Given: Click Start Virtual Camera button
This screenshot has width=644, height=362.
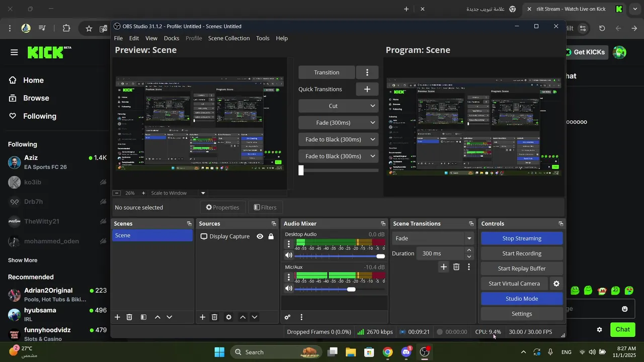Looking at the screenshot, I should (x=514, y=284).
